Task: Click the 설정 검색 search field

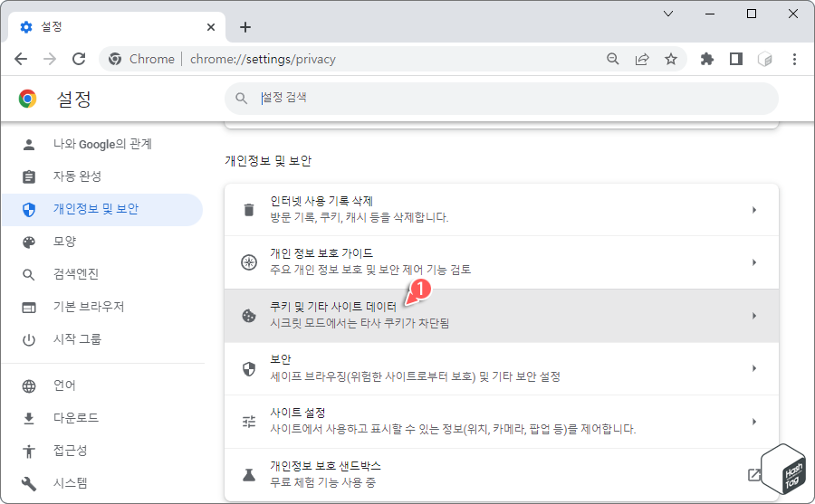Action: pos(502,98)
